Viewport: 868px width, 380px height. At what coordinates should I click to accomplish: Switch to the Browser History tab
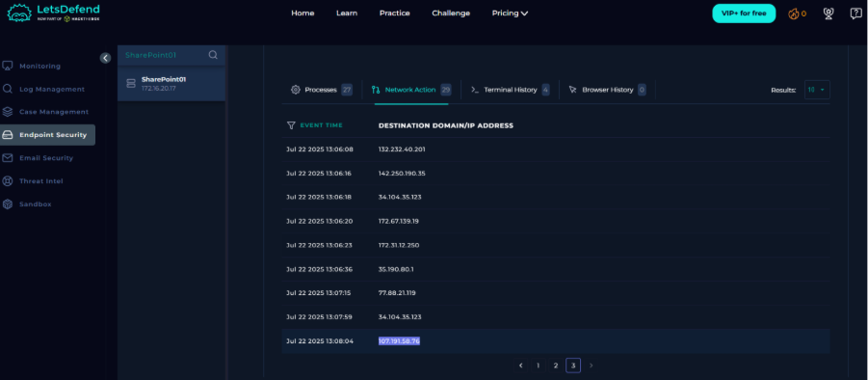[608, 90]
